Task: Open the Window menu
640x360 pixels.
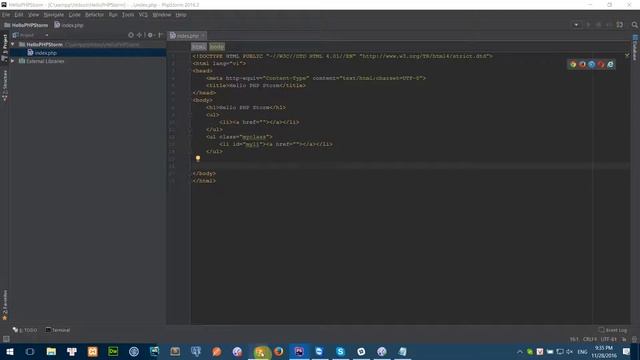Action: point(162,15)
